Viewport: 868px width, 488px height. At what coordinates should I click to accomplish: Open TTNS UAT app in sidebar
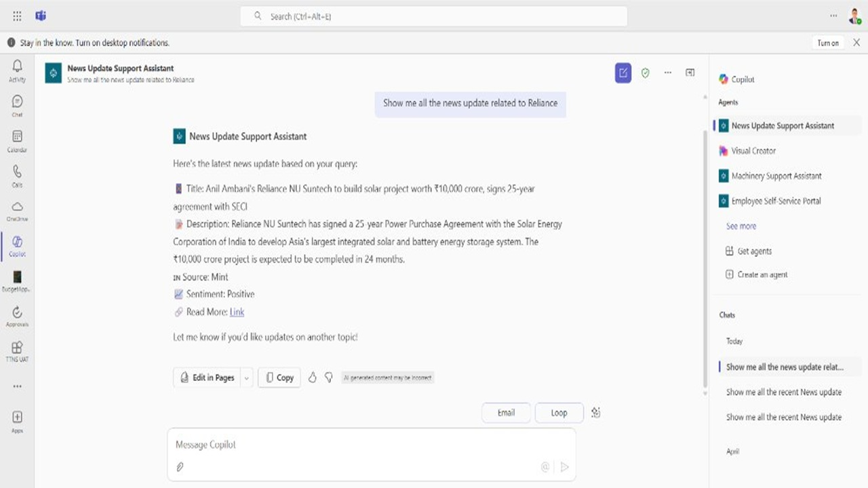[17, 351]
